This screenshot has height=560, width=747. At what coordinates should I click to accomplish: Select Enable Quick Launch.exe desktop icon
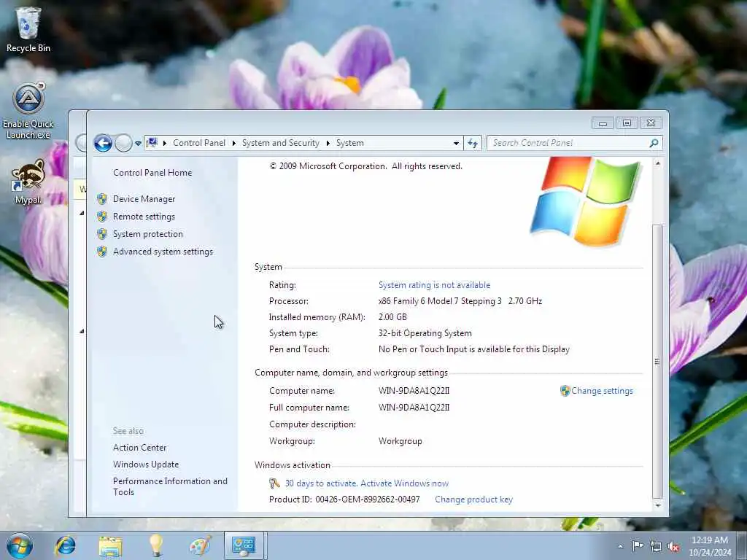coord(28,111)
